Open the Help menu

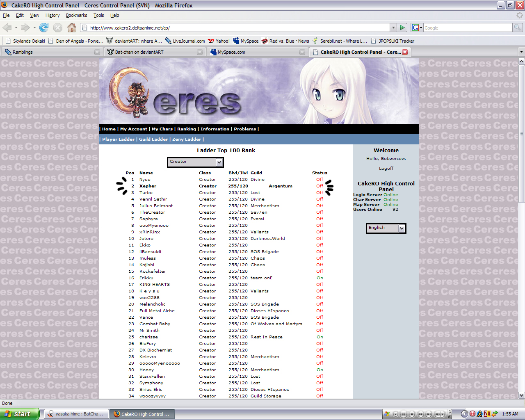115,15
